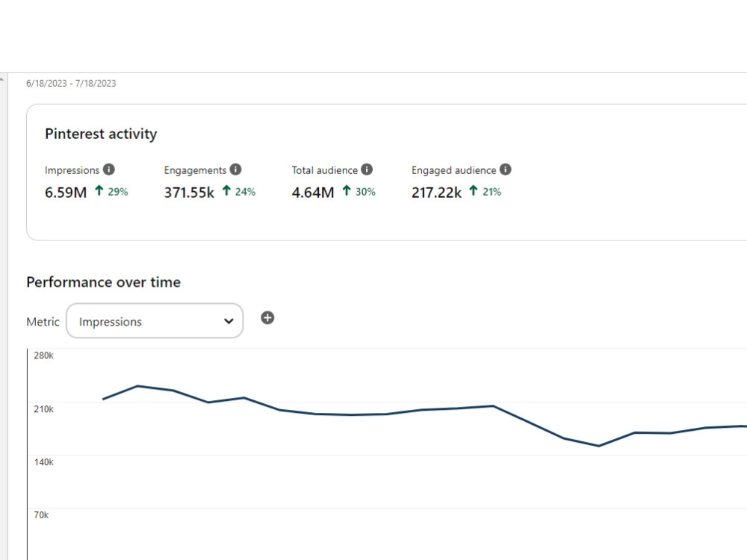Select the 30% total audience increase

(x=359, y=191)
